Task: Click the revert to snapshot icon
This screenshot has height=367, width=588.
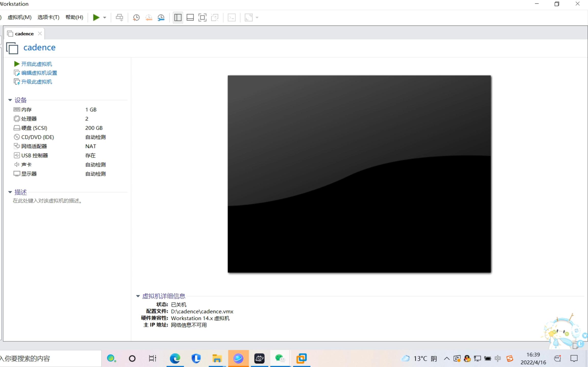Action: (x=149, y=17)
